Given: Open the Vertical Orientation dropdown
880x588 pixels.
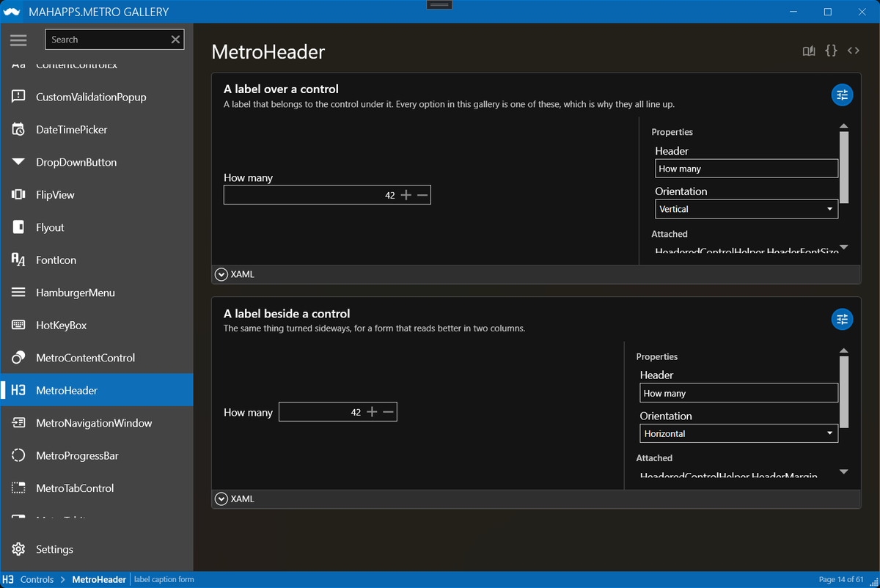Looking at the screenshot, I should click(x=747, y=209).
